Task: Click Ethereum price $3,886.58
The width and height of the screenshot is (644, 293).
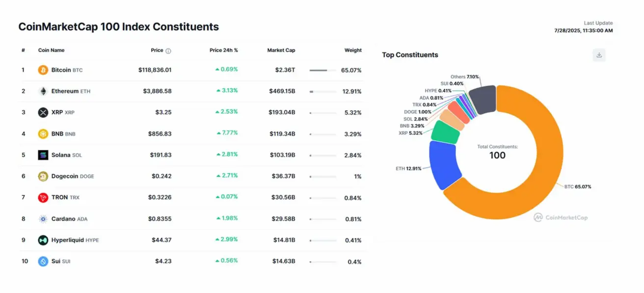Action: point(157,91)
